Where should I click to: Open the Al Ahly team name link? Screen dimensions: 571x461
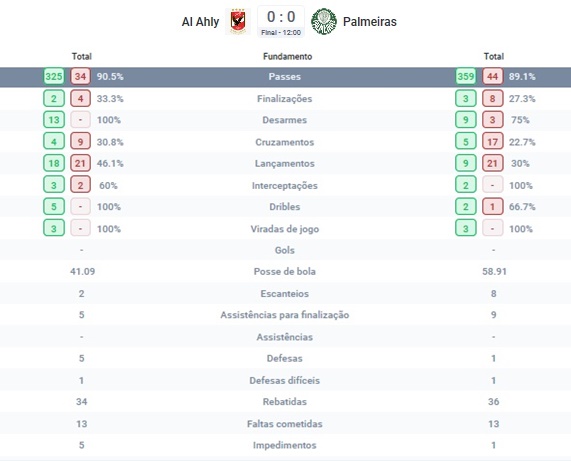coord(200,22)
